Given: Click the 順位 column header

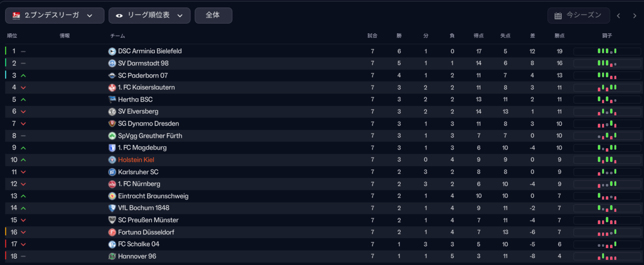Looking at the screenshot, I should point(12,36).
